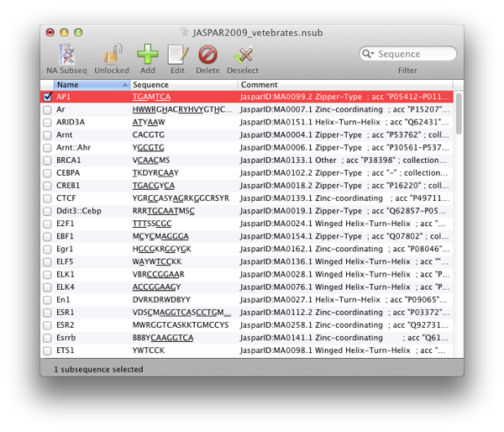Image resolution: width=504 pixels, height=432 pixels.
Task: Select the AP1 name cell
Action: coord(63,97)
